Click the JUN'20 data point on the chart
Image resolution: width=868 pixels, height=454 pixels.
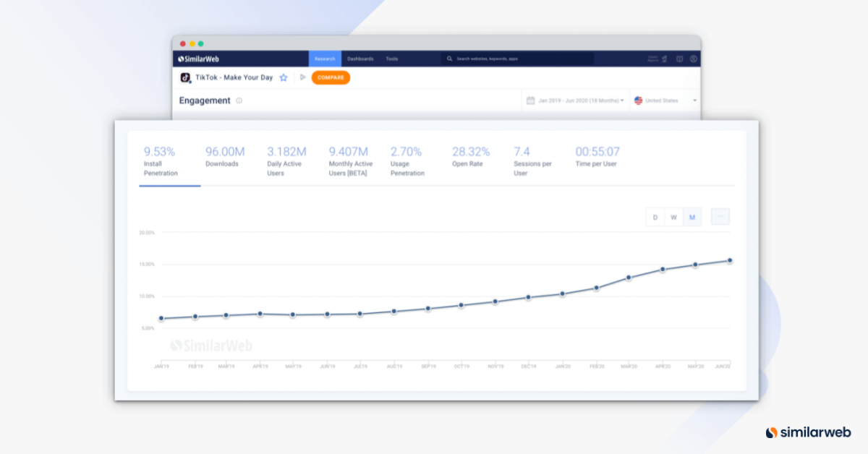[730, 260]
